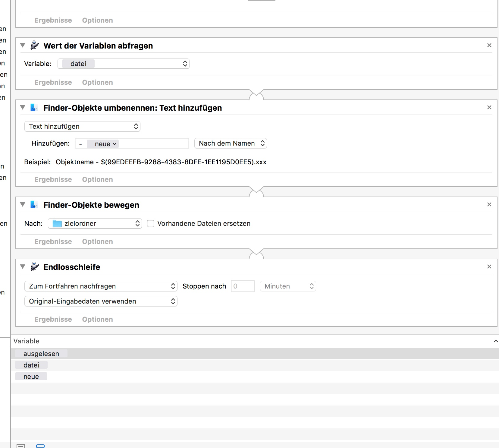Open the Variable dropdown showing datei
Screen dimensions: 499x448
[124, 64]
